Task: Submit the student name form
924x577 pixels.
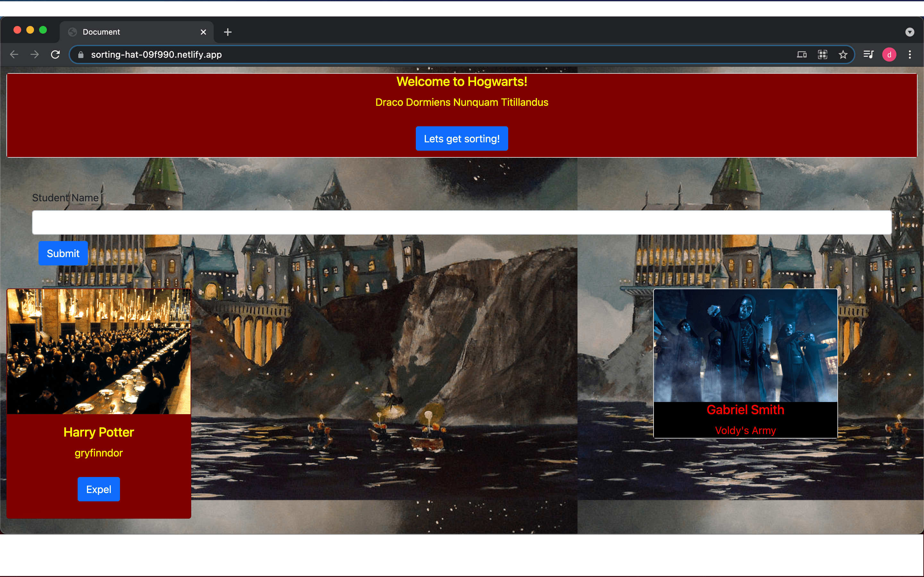Action: point(63,253)
